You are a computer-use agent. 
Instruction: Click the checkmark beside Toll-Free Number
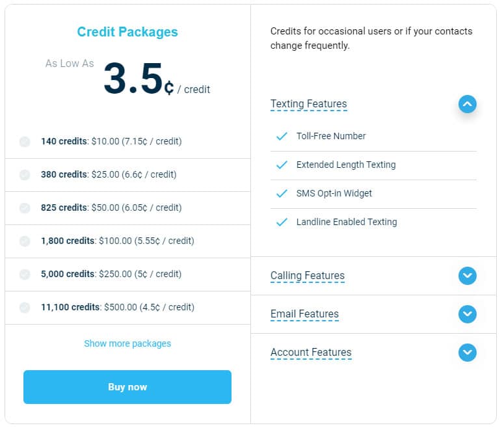pos(282,136)
